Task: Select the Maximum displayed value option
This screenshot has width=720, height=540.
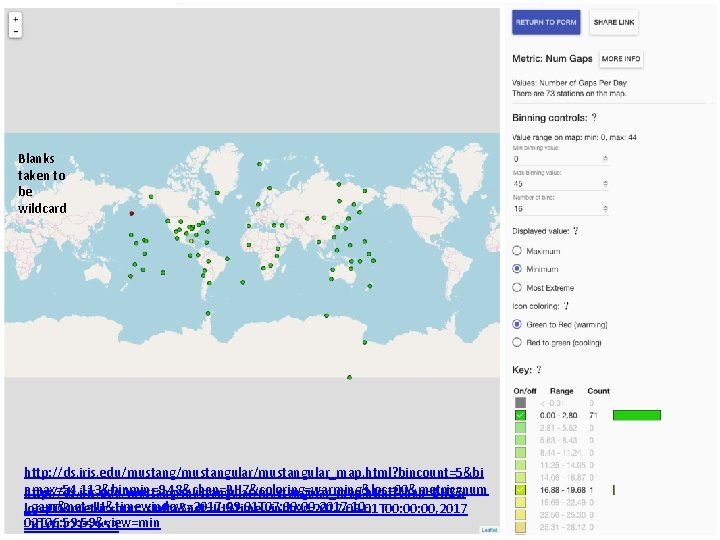Action: (x=517, y=251)
